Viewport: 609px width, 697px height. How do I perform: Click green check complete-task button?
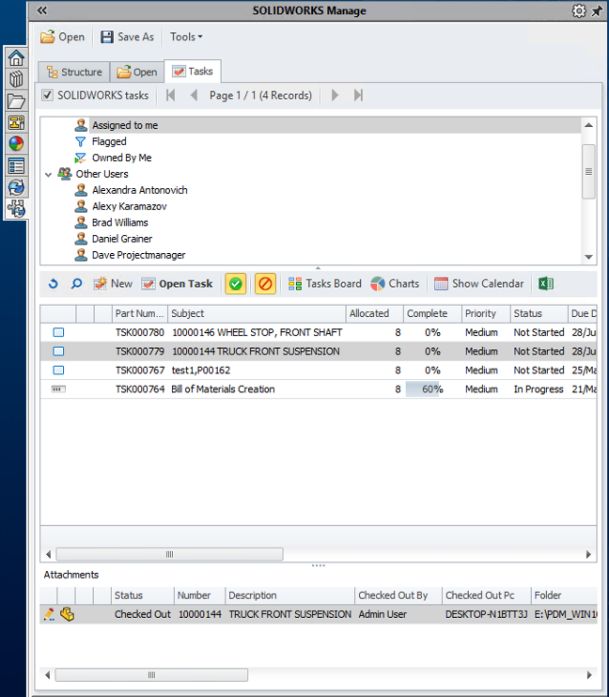(x=236, y=284)
